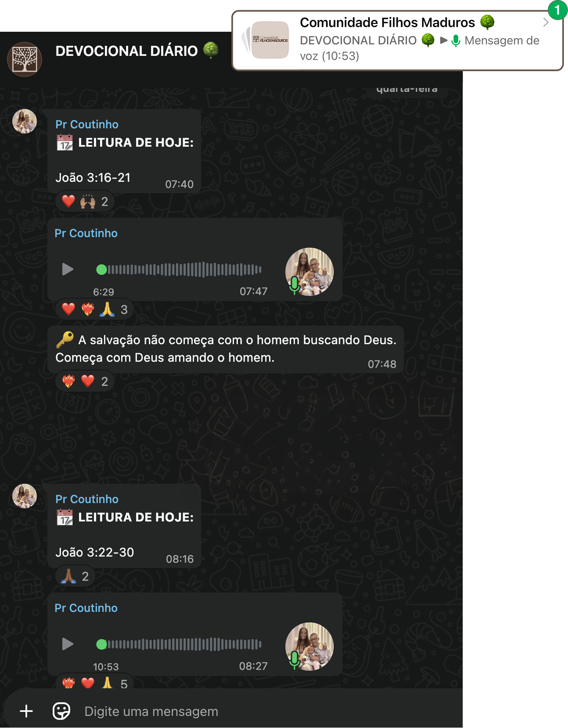Screen dimensions: 568x728
Task: Click Pr Coutinho avatar beside João 3:16-21
Action: [x=24, y=121]
